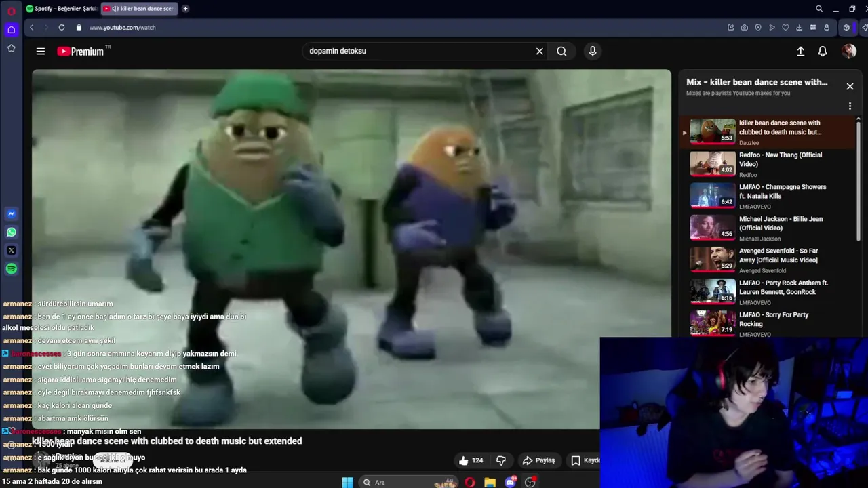This screenshot has width=868, height=488.
Task: Open File Explorer from the taskbar
Action: [x=490, y=483]
